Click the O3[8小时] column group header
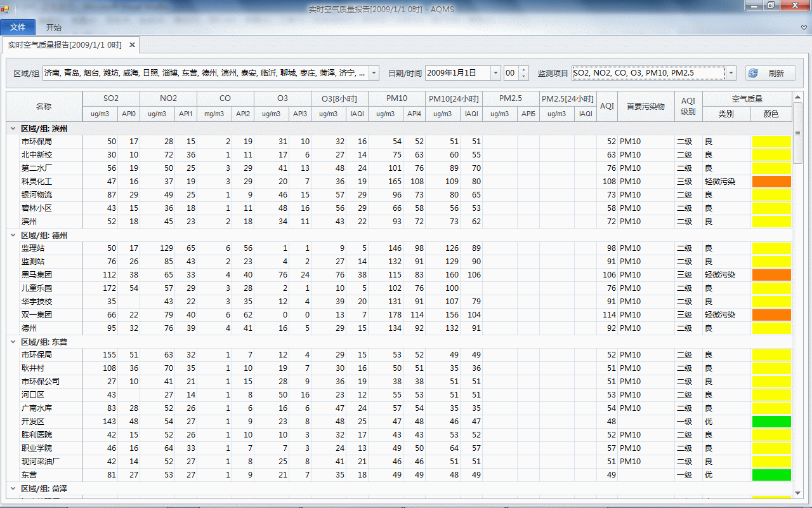 339,98
